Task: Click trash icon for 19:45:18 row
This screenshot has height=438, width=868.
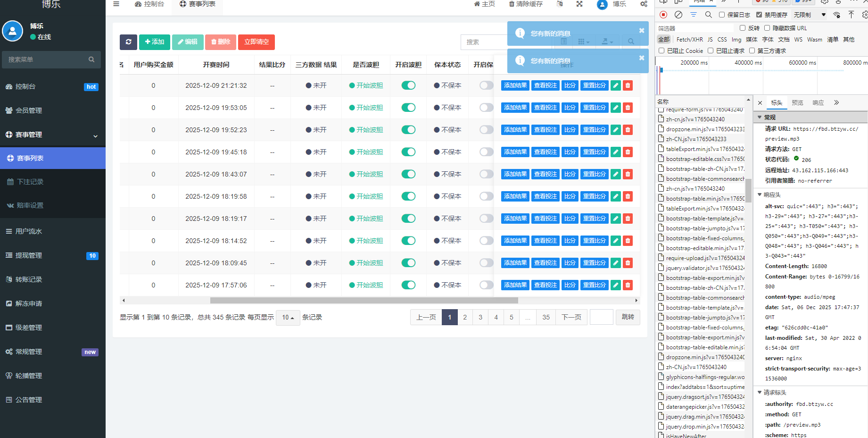Action: click(x=628, y=152)
